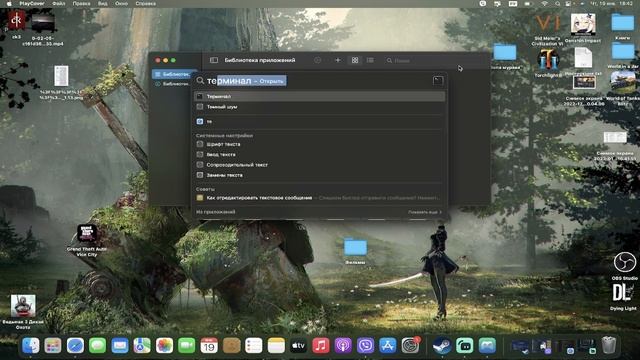Select second Библиотека item in PlayCover sidebar
The width and height of the screenshot is (640, 360).
[174, 84]
